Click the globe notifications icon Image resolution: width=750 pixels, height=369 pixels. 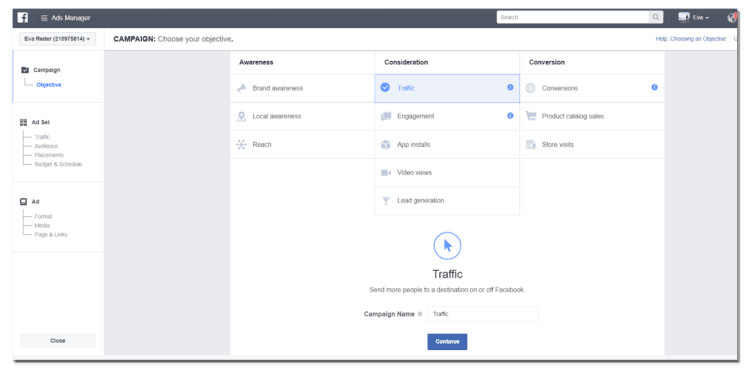tap(731, 18)
